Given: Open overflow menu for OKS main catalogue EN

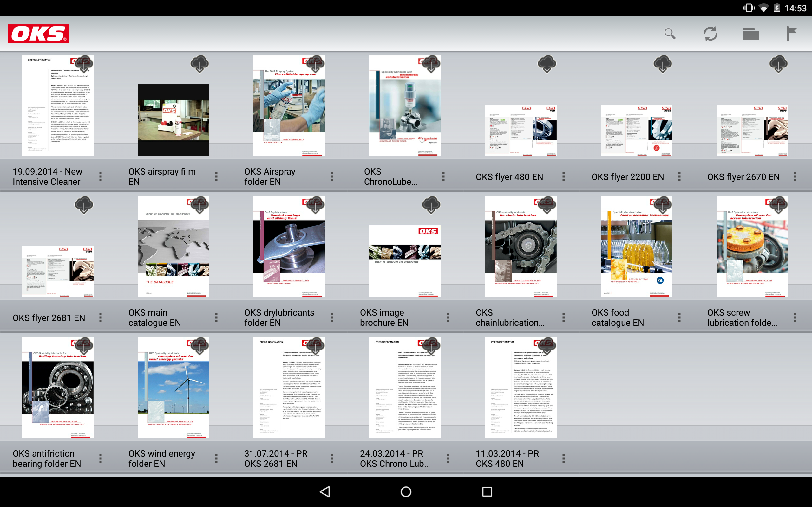Looking at the screenshot, I should point(216,318).
